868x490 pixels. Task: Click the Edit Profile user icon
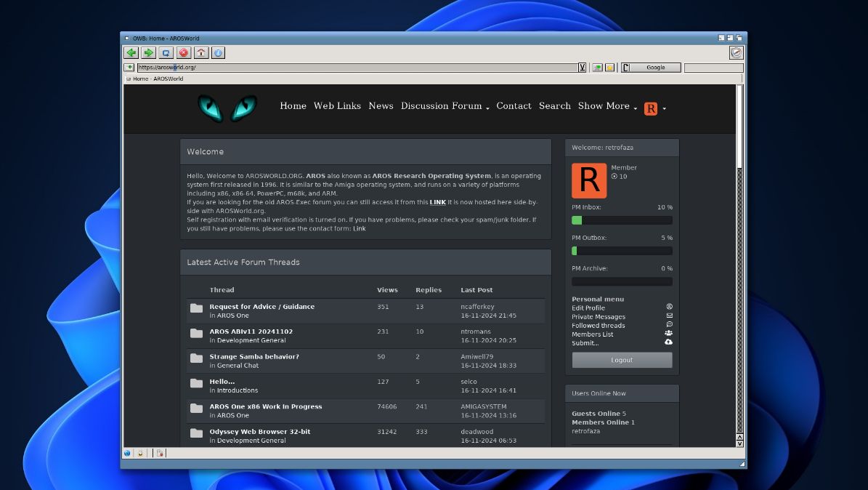pyautogui.click(x=669, y=307)
